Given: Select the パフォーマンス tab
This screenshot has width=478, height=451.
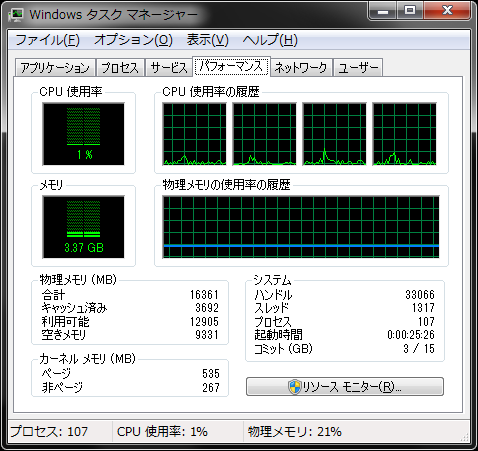Looking at the screenshot, I should click(x=231, y=67).
